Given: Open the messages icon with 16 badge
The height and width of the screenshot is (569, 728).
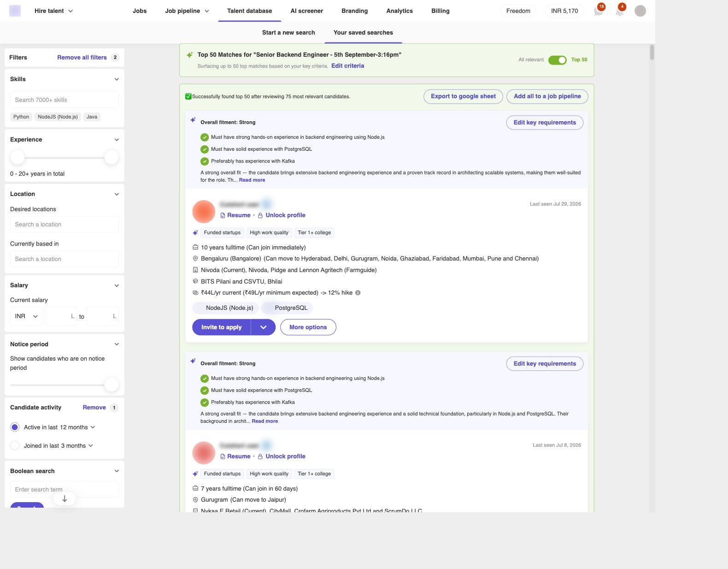Looking at the screenshot, I should [599, 11].
